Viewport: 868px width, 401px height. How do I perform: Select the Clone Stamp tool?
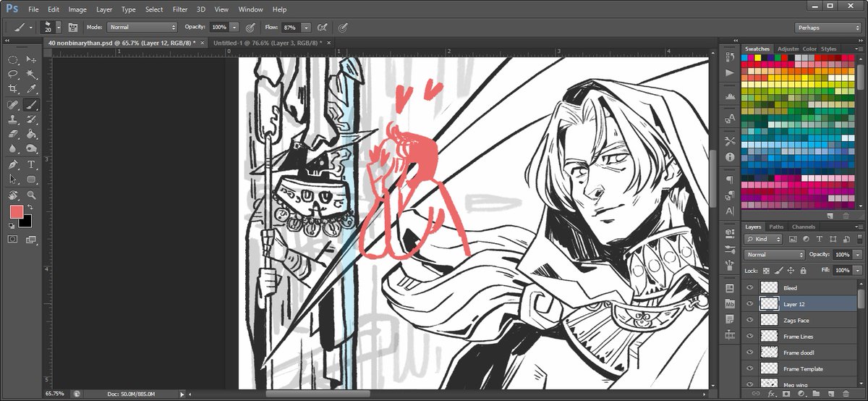[x=13, y=119]
